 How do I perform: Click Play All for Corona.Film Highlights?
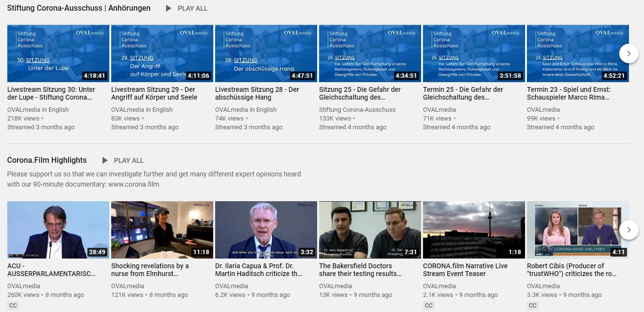point(123,160)
